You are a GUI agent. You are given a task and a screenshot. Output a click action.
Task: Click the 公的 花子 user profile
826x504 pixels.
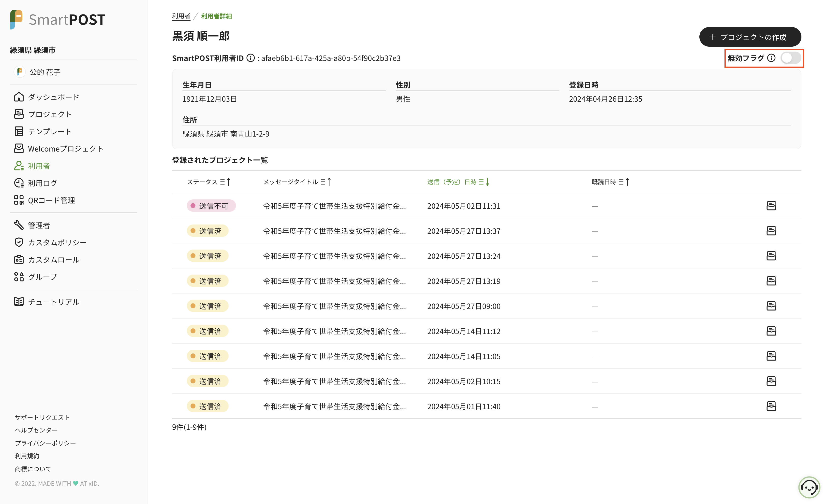tap(37, 72)
